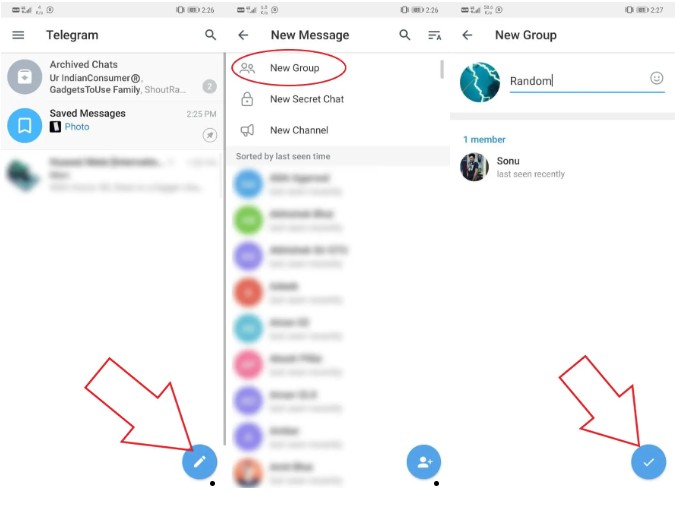Select New Channel option
The height and width of the screenshot is (512, 675).
tap(298, 130)
